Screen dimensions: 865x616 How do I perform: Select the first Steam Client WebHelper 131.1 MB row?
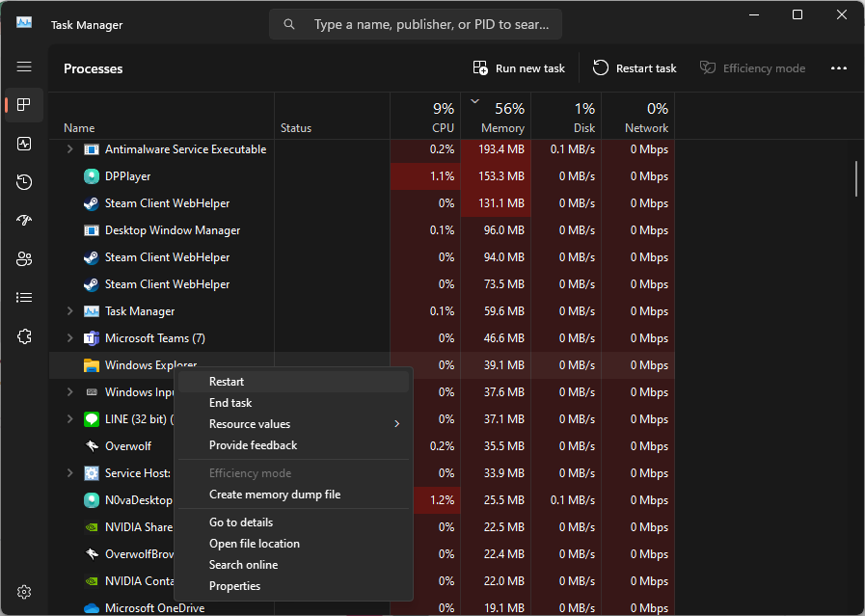click(362, 203)
